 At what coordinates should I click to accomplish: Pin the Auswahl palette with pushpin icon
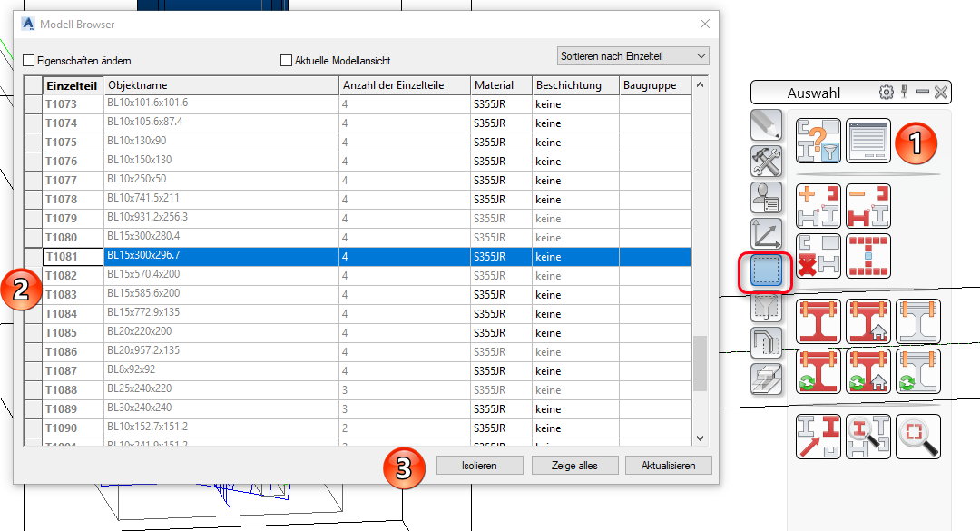tap(905, 92)
